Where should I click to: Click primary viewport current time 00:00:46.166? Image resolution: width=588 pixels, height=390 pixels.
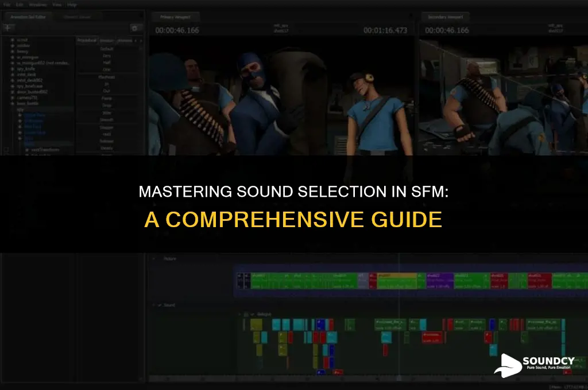click(x=177, y=30)
